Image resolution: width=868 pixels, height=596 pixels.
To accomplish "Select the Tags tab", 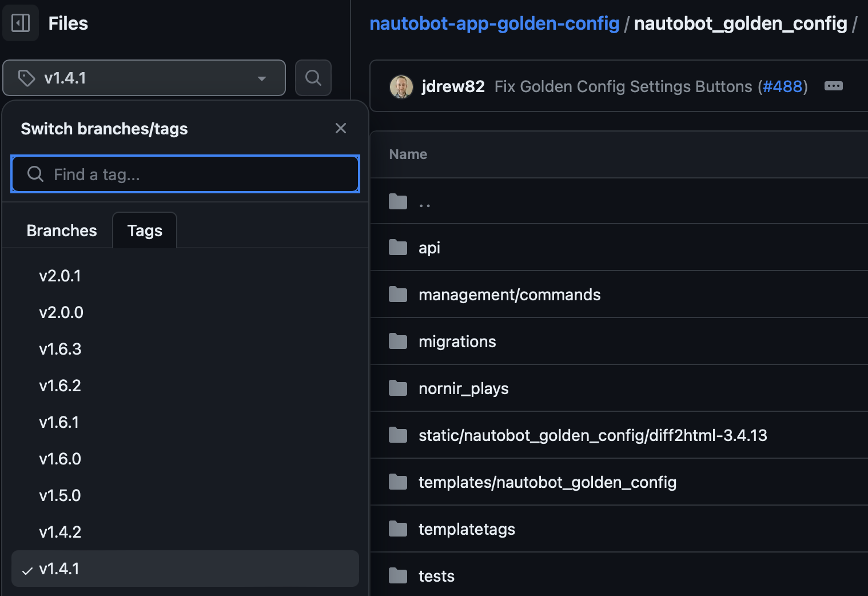I will point(145,231).
